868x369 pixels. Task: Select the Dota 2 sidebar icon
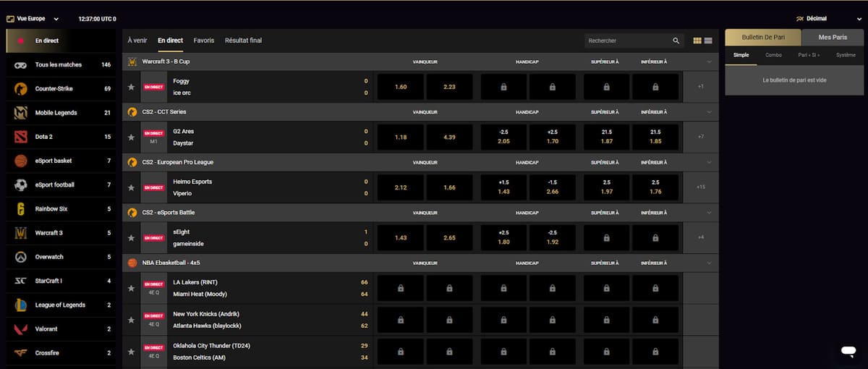pyautogui.click(x=21, y=137)
